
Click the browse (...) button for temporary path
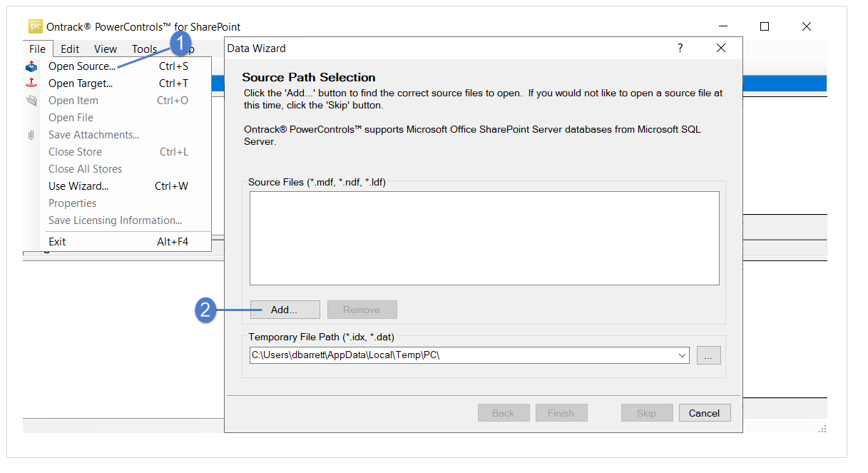pyautogui.click(x=709, y=355)
